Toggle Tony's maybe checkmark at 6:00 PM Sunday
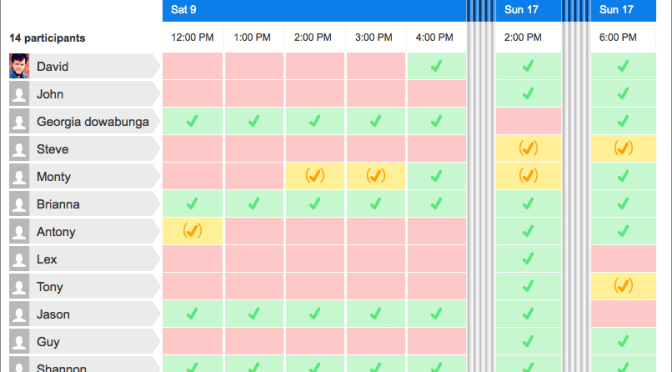Screen dimensions: 672x372 click(623, 286)
